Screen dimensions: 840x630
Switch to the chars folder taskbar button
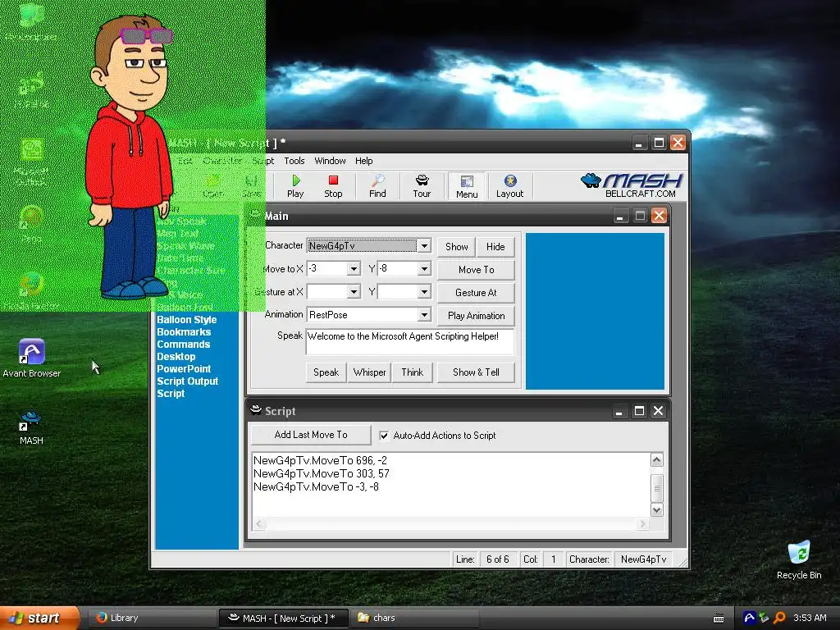pyautogui.click(x=415, y=618)
